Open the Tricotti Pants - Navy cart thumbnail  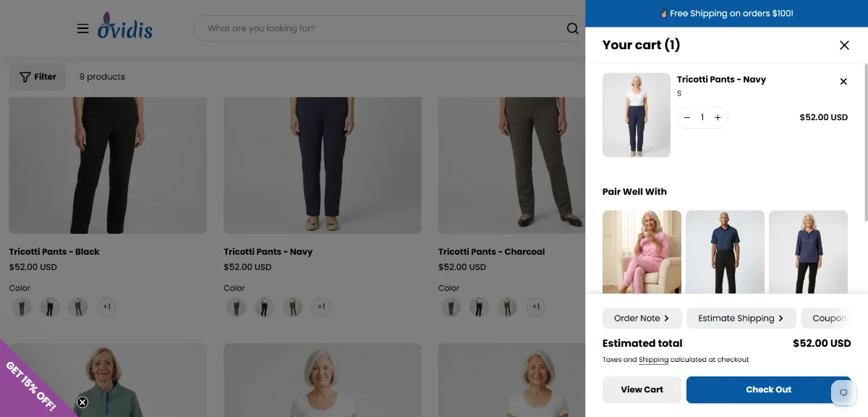(x=637, y=115)
